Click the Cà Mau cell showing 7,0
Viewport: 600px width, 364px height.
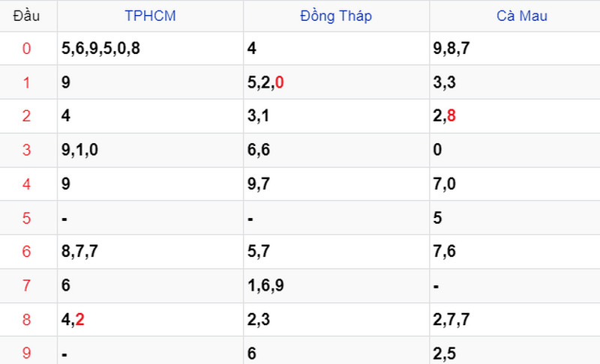click(514, 184)
